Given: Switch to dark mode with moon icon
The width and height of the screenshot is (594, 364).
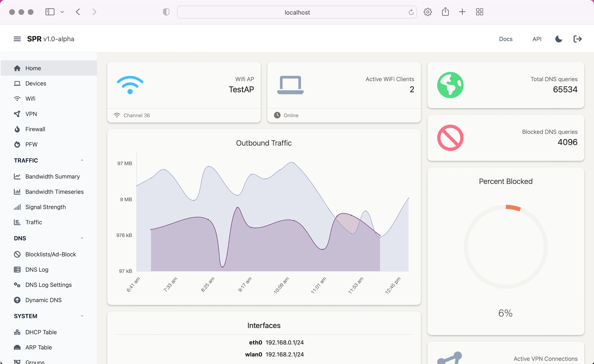Looking at the screenshot, I should coord(558,39).
